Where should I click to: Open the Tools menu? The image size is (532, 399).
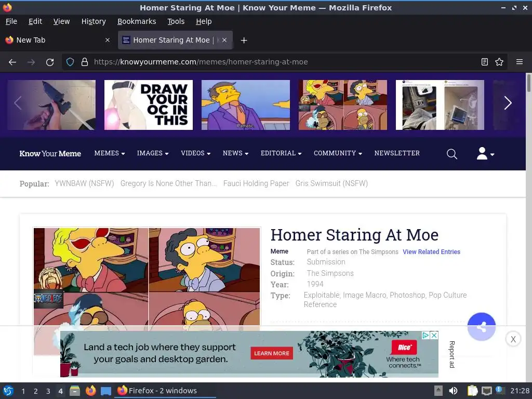(x=176, y=21)
